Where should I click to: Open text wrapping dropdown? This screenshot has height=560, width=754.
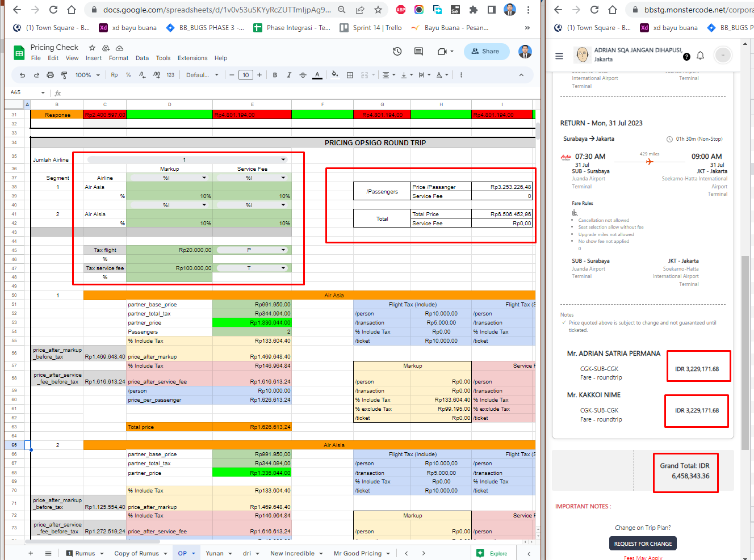[424, 75]
